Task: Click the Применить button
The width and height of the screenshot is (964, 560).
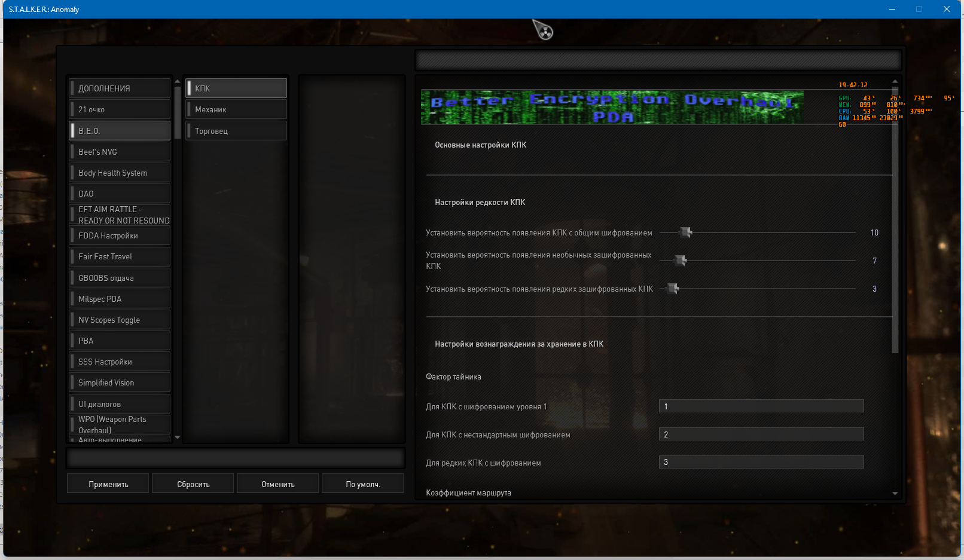Action: [x=108, y=484]
